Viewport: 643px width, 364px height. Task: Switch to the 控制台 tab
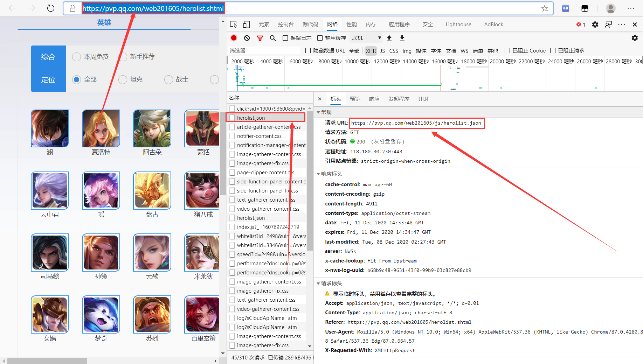[286, 24]
